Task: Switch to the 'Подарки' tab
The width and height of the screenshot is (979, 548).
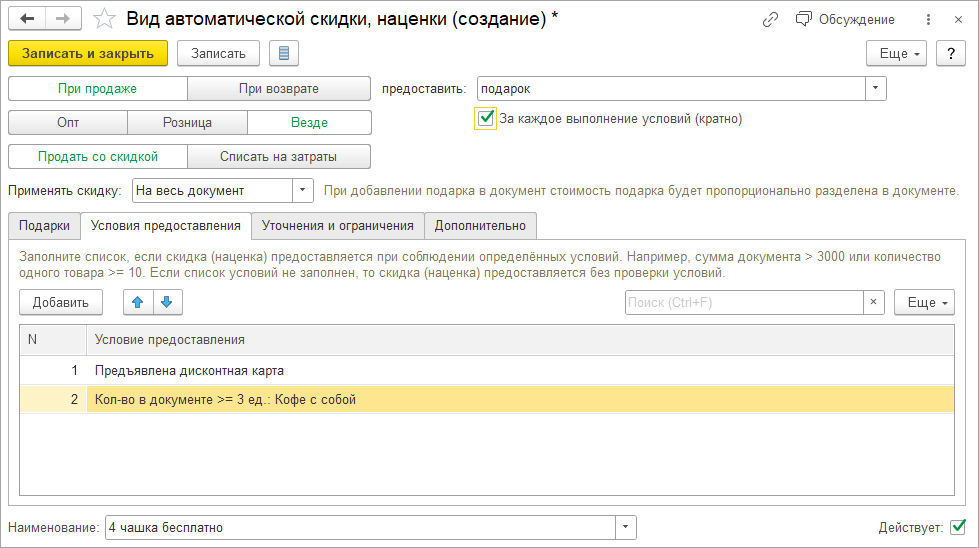Action: [x=44, y=226]
